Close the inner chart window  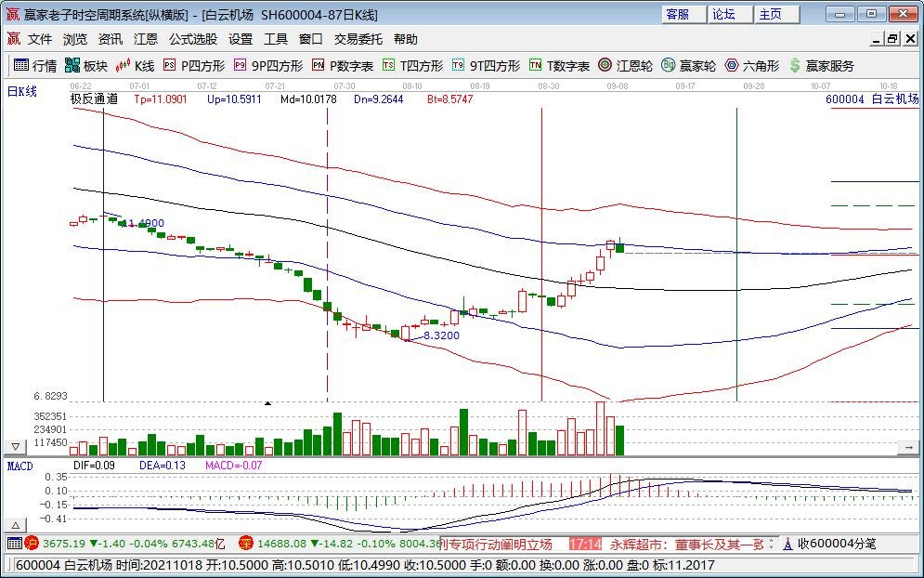(910, 40)
